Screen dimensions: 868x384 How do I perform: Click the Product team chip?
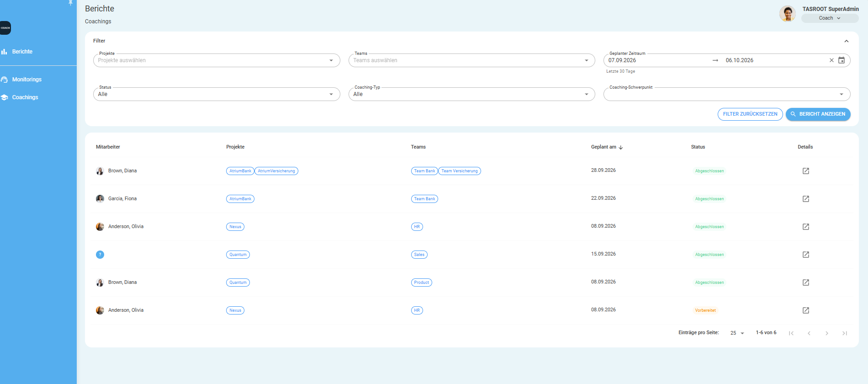click(x=422, y=283)
